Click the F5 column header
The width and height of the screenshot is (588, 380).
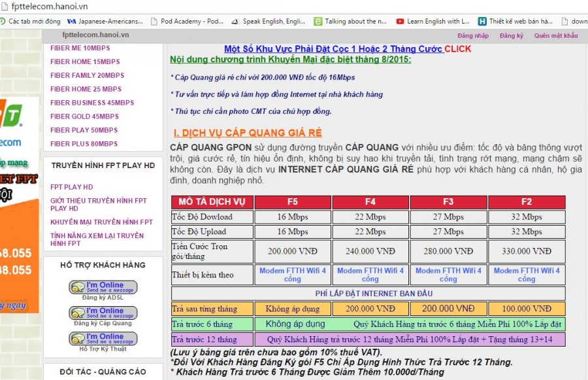coord(293,202)
